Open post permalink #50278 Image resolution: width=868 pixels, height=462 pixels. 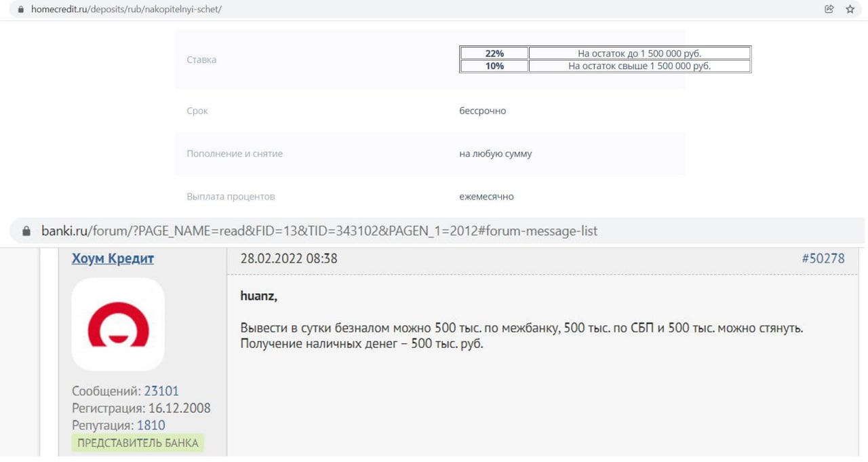[x=823, y=258]
